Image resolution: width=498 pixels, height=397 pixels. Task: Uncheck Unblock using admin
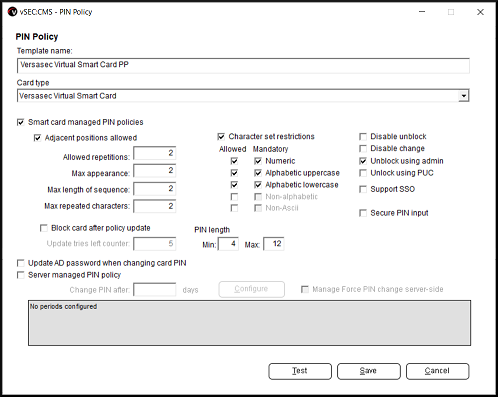coord(363,161)
